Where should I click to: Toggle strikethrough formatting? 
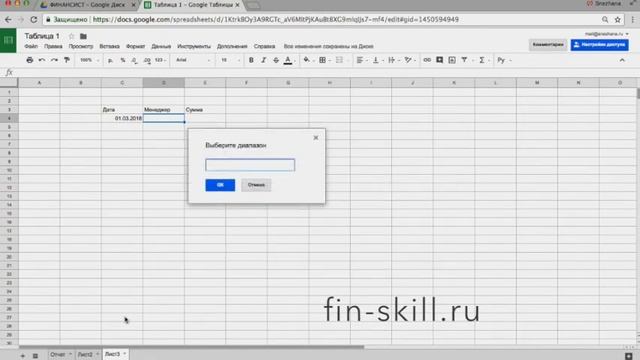coord(276,60)
